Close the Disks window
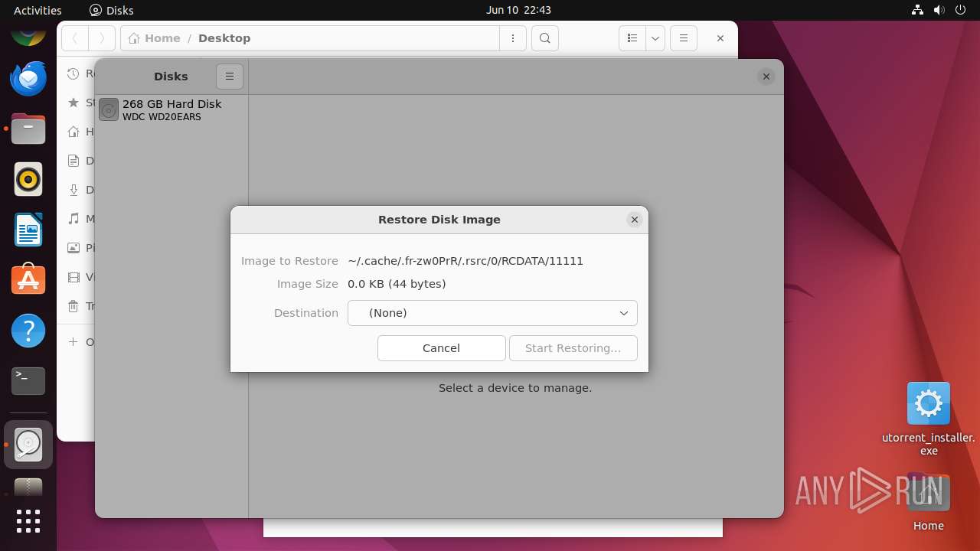Screen dimensions: 980x551 tap(766, 77)
